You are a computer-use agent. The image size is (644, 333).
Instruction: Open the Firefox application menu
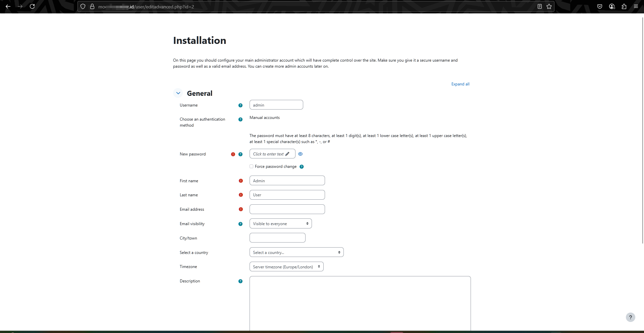point(636,6)
